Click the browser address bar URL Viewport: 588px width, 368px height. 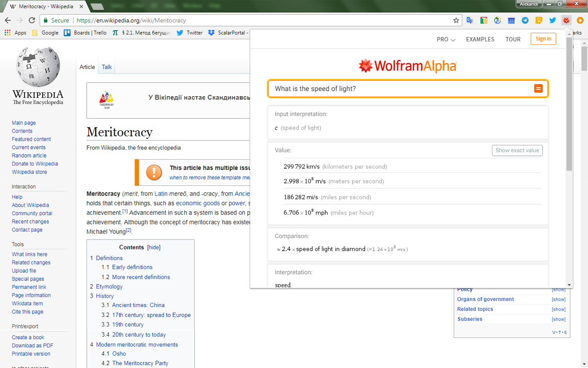tap(131, 20)
